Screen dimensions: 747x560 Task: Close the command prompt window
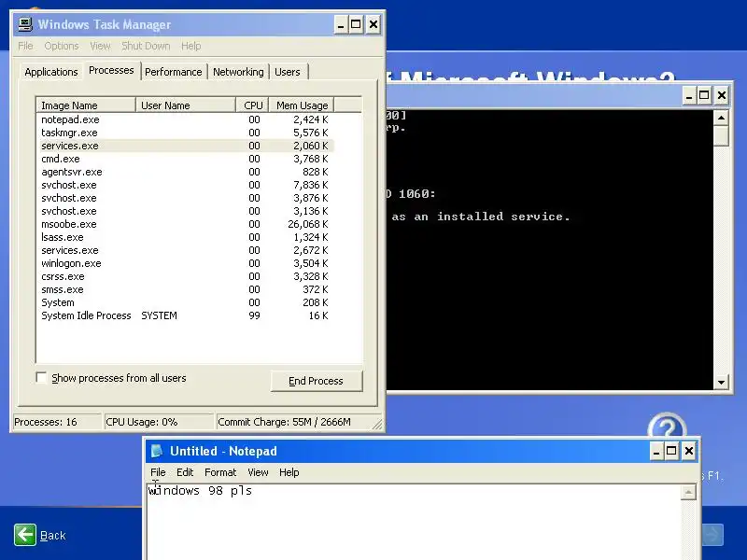pos(722,96)
